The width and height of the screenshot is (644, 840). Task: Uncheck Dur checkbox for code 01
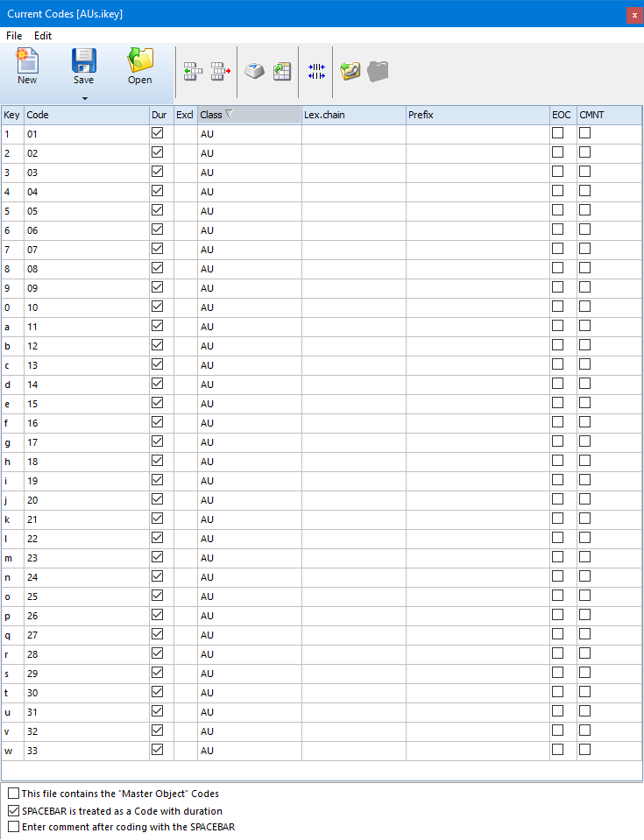click(x=158, y=133)
